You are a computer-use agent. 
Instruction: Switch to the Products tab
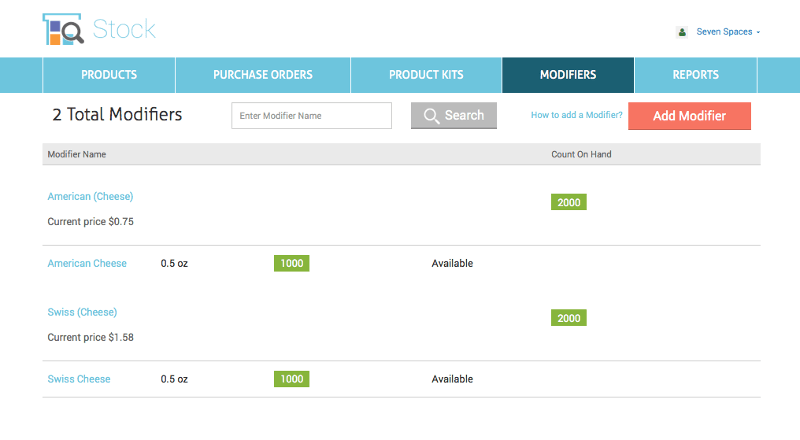point(109,75)
